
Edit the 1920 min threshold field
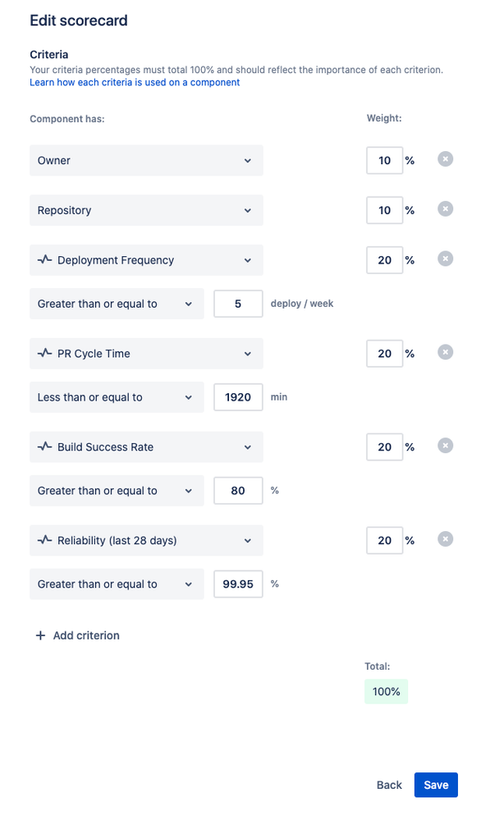coord(238,397)
